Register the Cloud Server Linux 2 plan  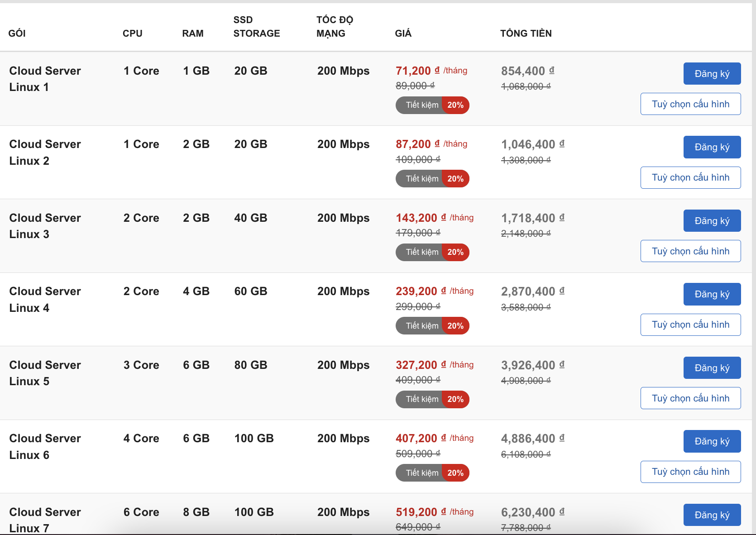(x=712, y=147)
